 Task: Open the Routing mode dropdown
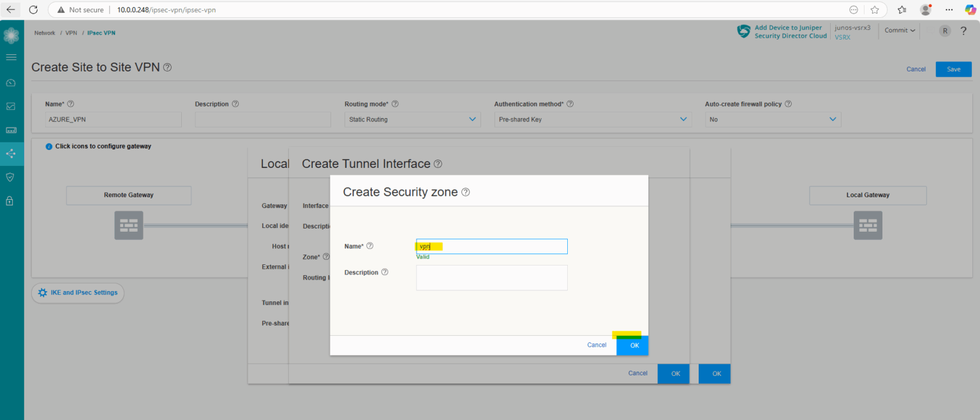[x=412, y=119]
